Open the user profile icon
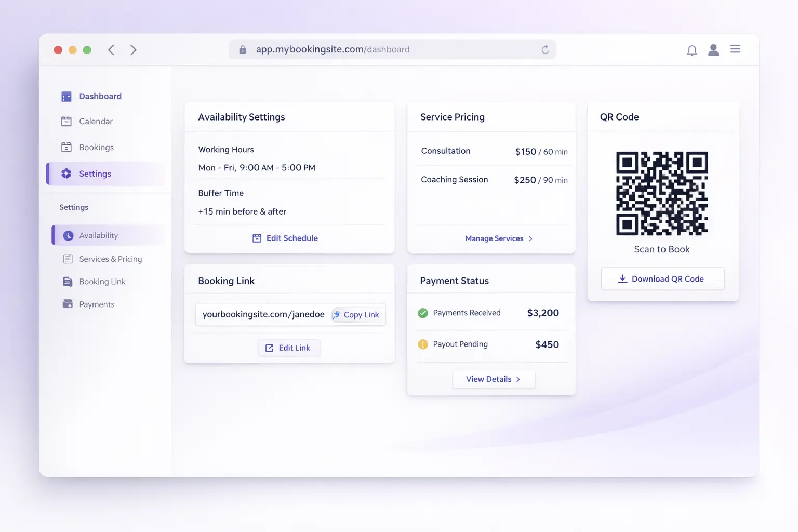The image size is (798, 532). [x=713, y=50]
